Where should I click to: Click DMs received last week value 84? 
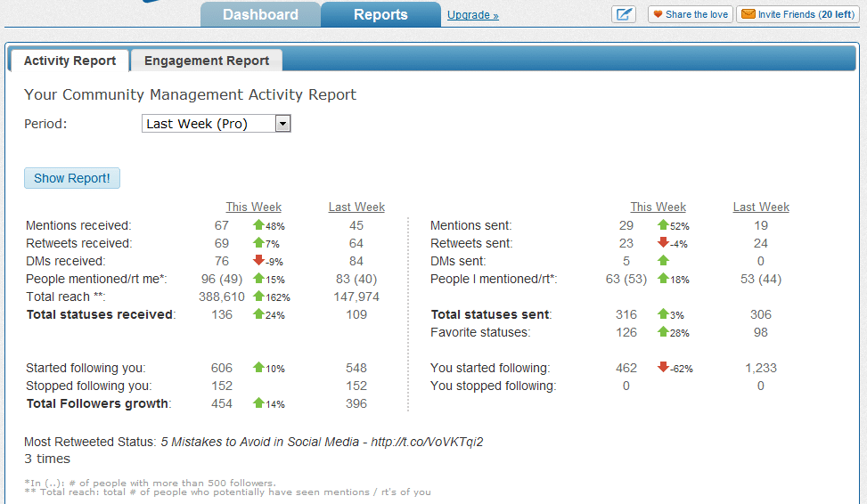coord(356,261)
